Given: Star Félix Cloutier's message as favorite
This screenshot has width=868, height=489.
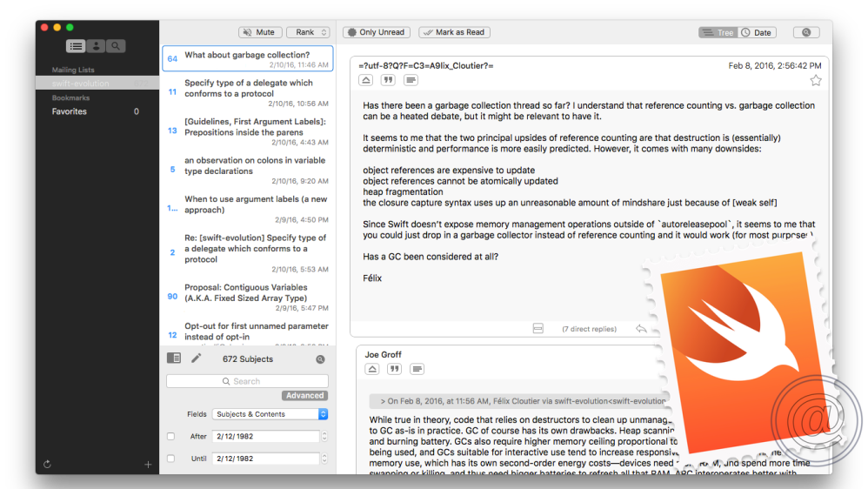Looking at the screenshot, I should point(815,80).
